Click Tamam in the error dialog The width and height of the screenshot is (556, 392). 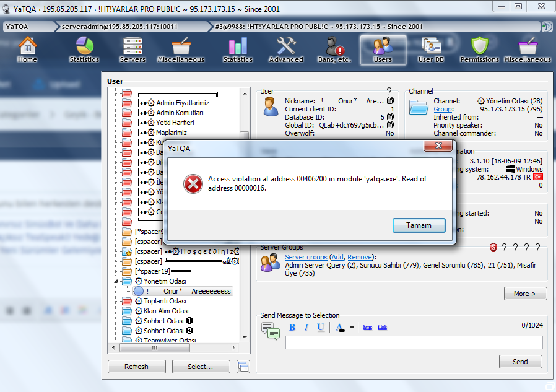pyautogui.click(x=419, y=225)
